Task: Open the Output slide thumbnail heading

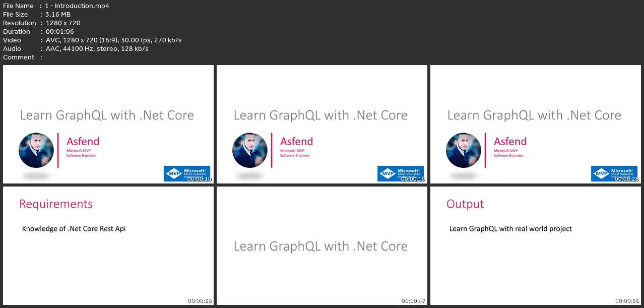Action: pyautogui.click(x=465, y=204)
